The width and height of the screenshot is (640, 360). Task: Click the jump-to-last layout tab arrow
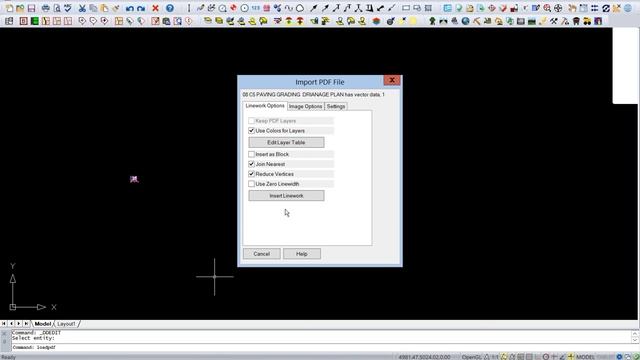pyautogui.click(x=26, y=324)
